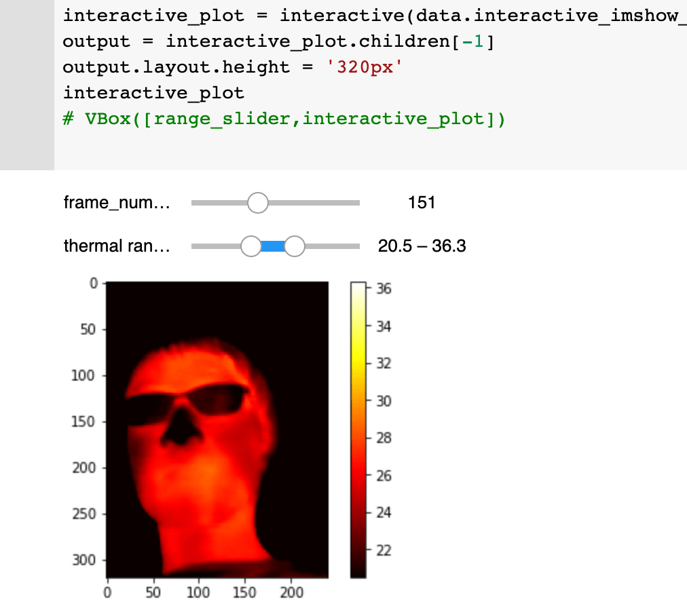Click the frame number readout showing 151
Image resolution: width=687 pixels, height=616 pixels.
point(422,202)
